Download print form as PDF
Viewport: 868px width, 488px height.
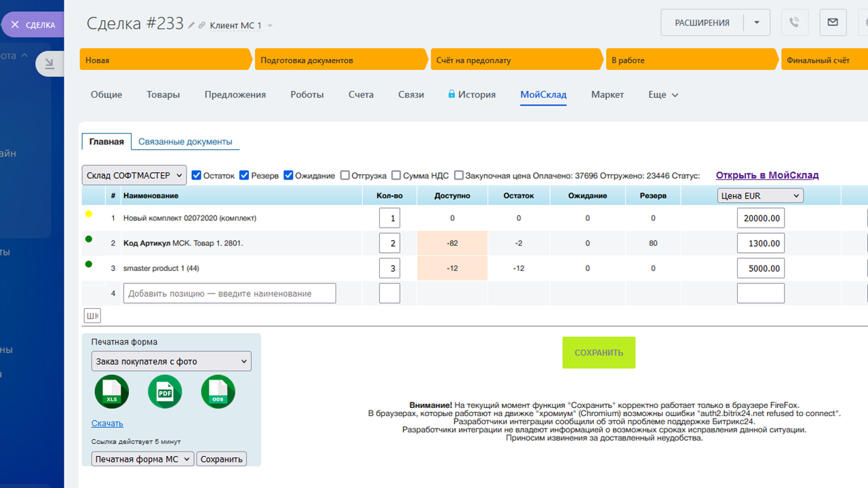pyautogui.click(x=165, y=392)
